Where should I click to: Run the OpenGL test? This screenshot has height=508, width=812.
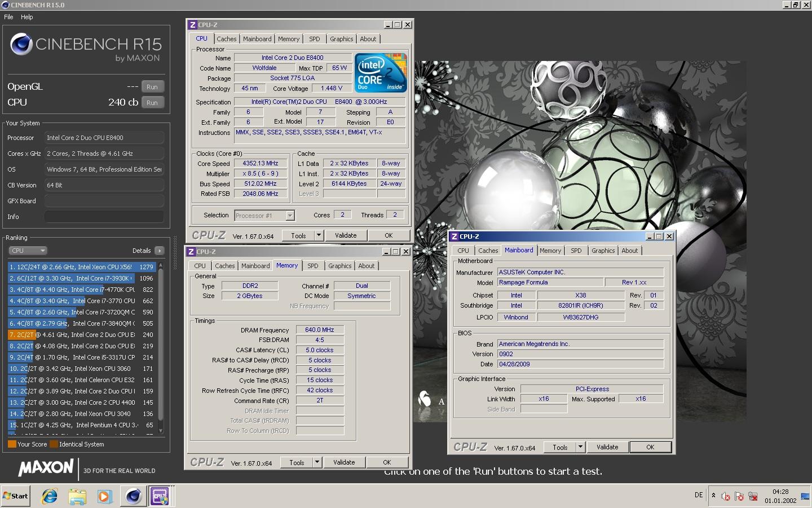tap(152, 87)
